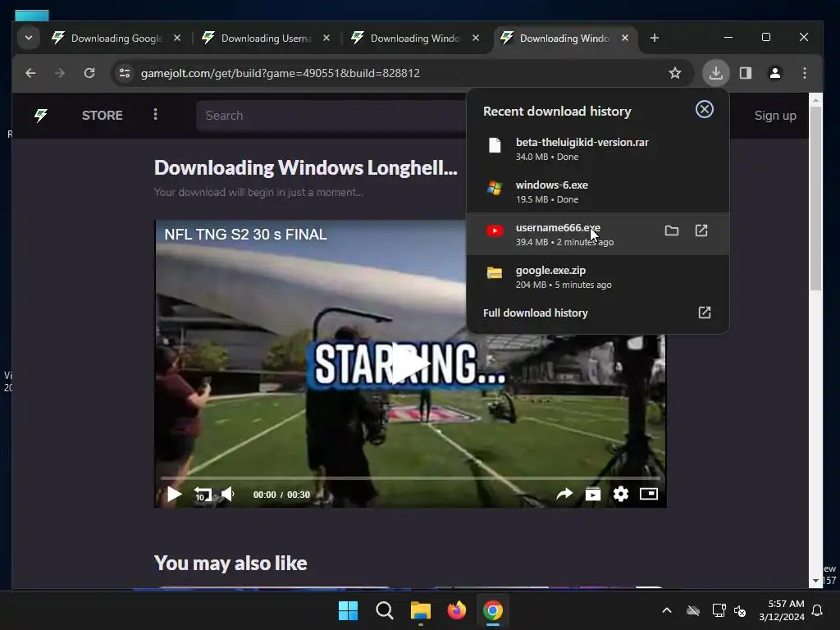Open google.exe.zip download entry
Image resolution: width=840 pixels, height=630 pixels.
click(597, 277)
